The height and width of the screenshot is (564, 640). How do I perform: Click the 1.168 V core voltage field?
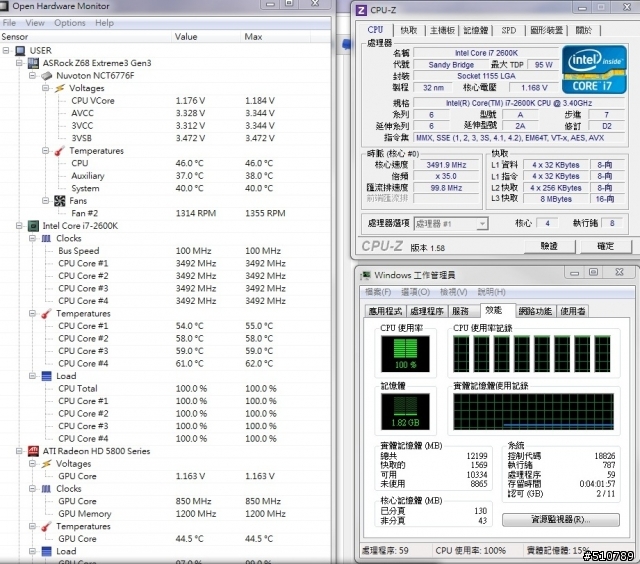point(534,88)
